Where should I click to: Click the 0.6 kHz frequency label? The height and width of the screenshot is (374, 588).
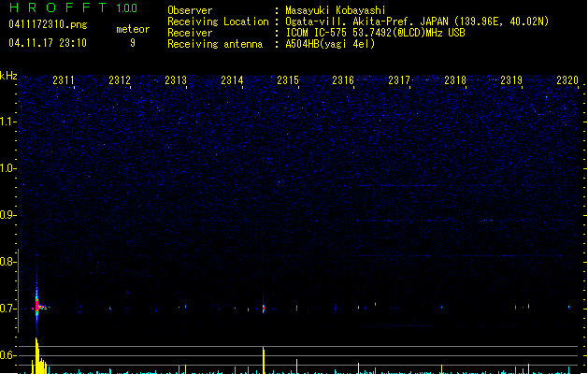pyautogui.click(x=7, y=355)
